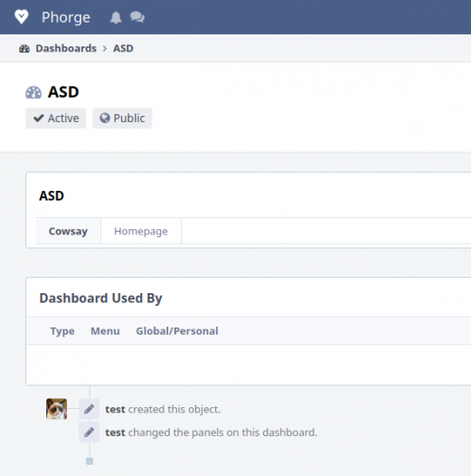Click 'test' username in changed panels entry
The height and width of the screenshot is (476, 471).
(115, 433)
